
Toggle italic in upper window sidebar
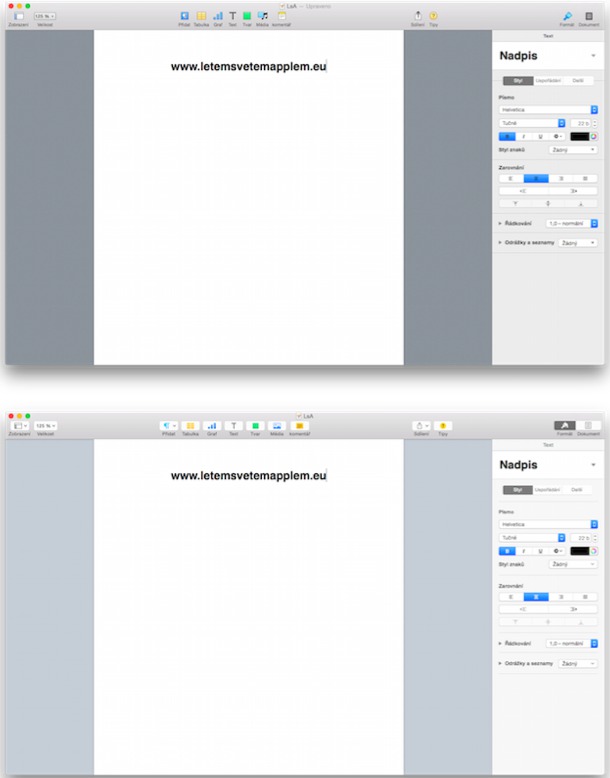[x=524, y=136]
